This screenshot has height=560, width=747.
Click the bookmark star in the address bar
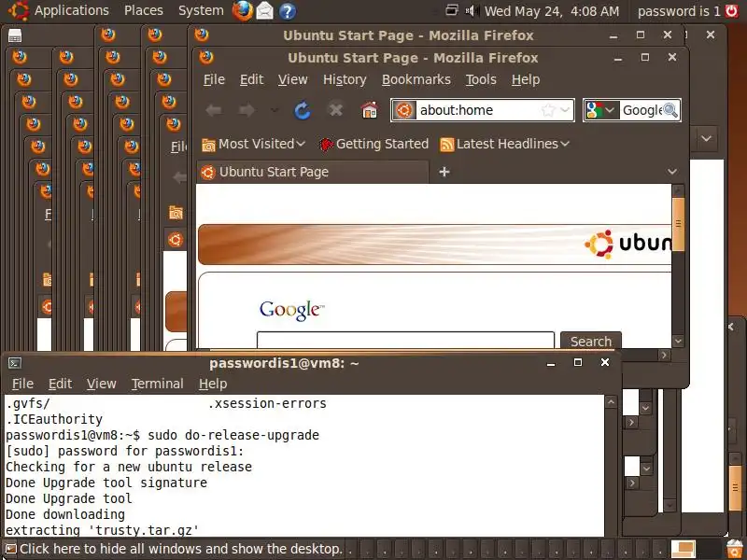point(548,110)
